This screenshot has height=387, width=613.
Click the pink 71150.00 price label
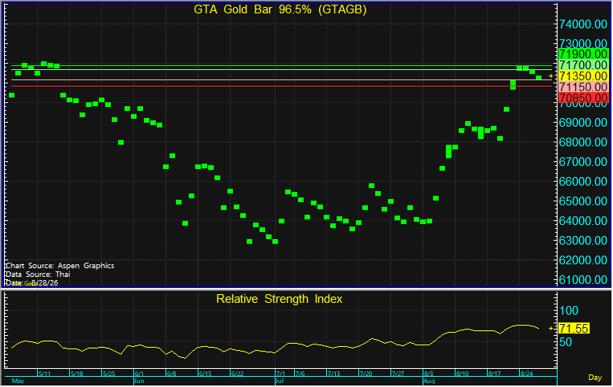click(x=583, y=87)
